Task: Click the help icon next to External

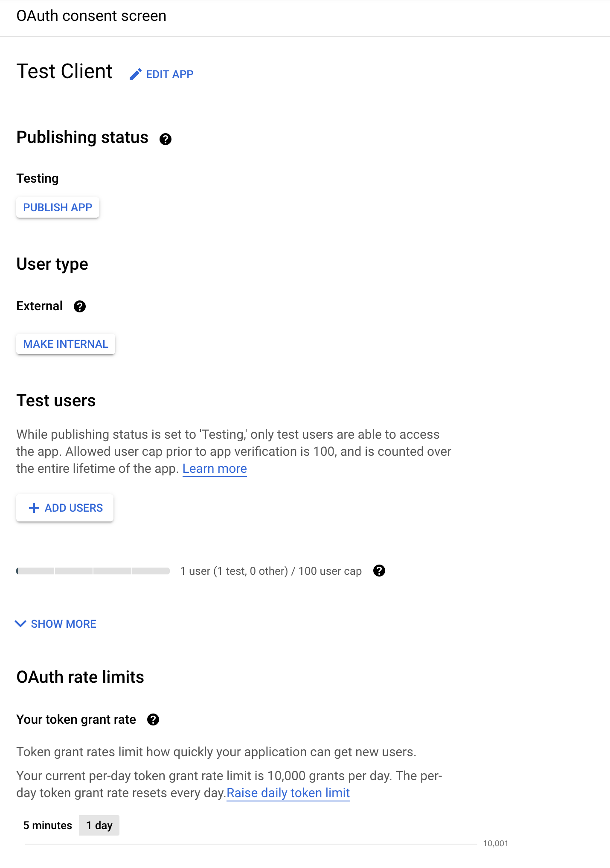Action: (80, 306)
